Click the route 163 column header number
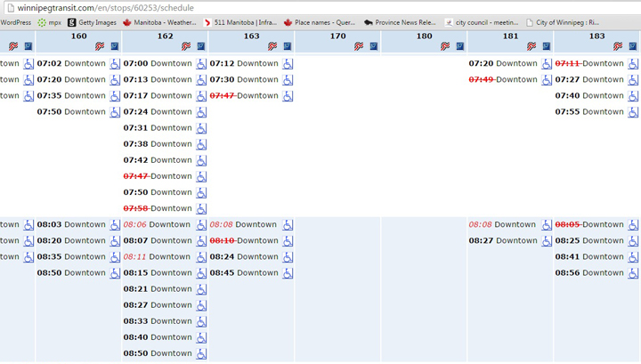The image size is (641, 364). click(251, 36)
